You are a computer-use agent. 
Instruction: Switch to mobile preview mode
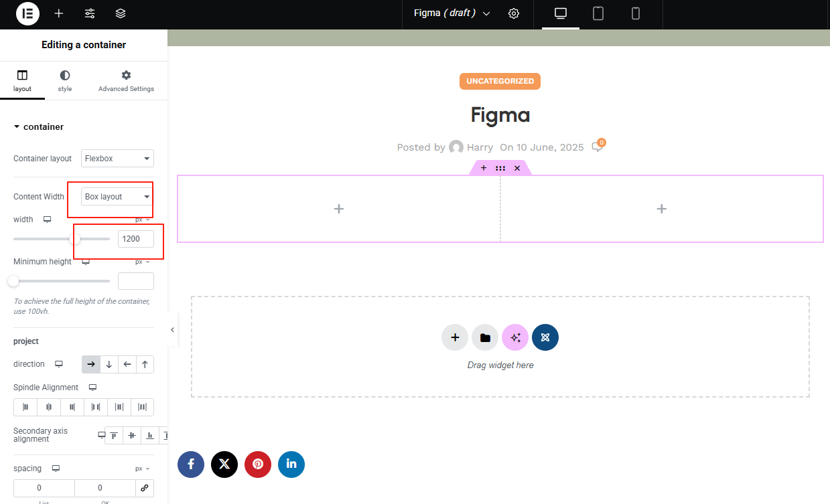pos(635,13)
